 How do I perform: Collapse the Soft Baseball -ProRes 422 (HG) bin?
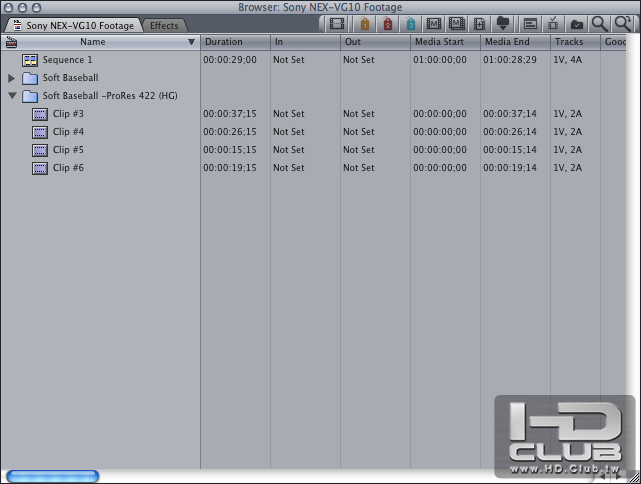[12, 96]
